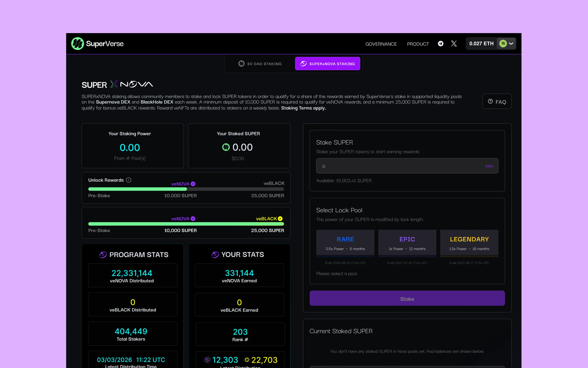
Task: Select the RARE lock pool
Action: 345,243
